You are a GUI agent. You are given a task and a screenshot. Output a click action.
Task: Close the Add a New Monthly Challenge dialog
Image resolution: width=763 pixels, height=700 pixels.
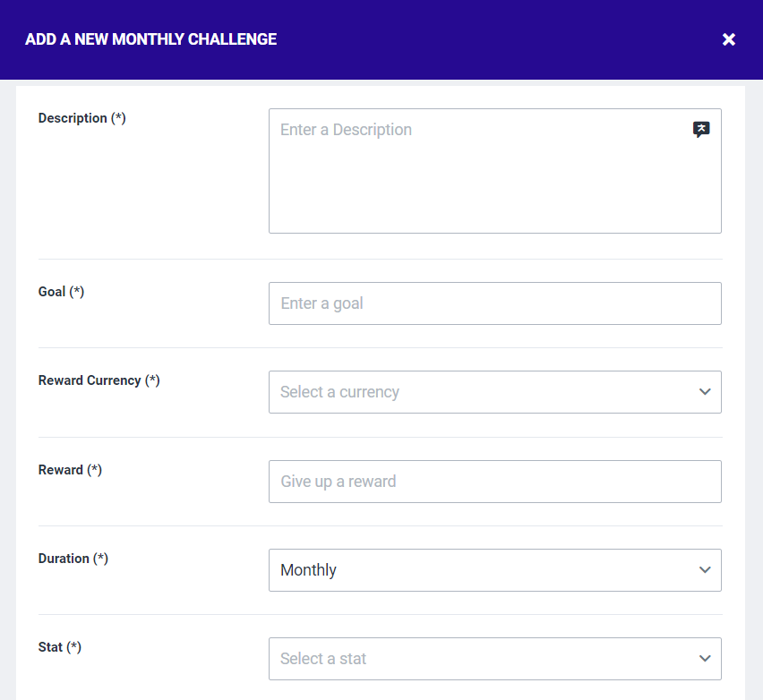(729, 39)
